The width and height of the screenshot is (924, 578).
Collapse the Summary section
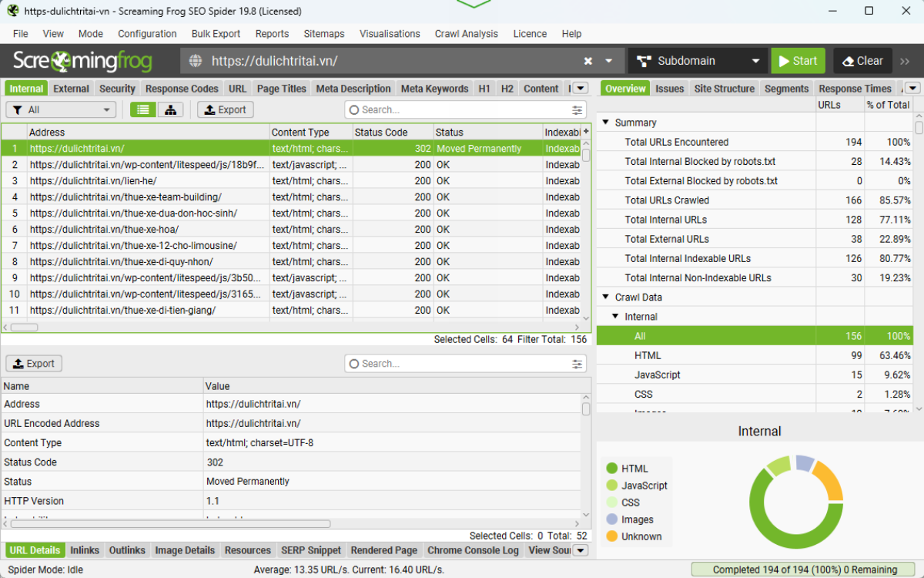(x=607, y=122)
